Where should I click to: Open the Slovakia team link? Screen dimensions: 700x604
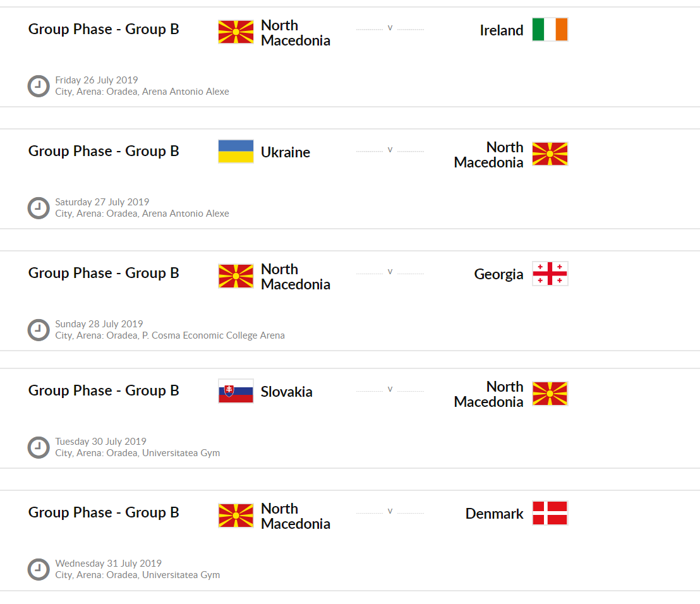(286, 392)
